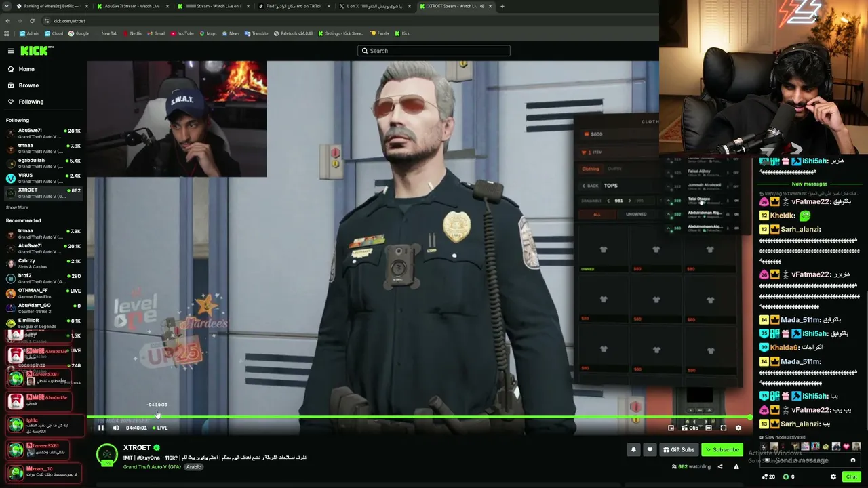This screenshot has height=488, width=868.
Task: Subscribe to XTROET channel
Action: pyautogui.click(x=722, y=450)
